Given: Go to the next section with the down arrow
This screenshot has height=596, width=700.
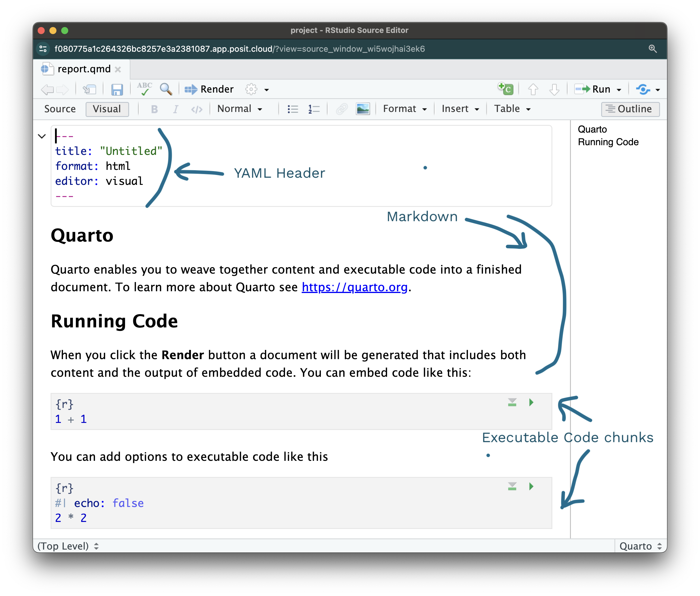Looking at the screenshot, I should (x=554, y=89).
